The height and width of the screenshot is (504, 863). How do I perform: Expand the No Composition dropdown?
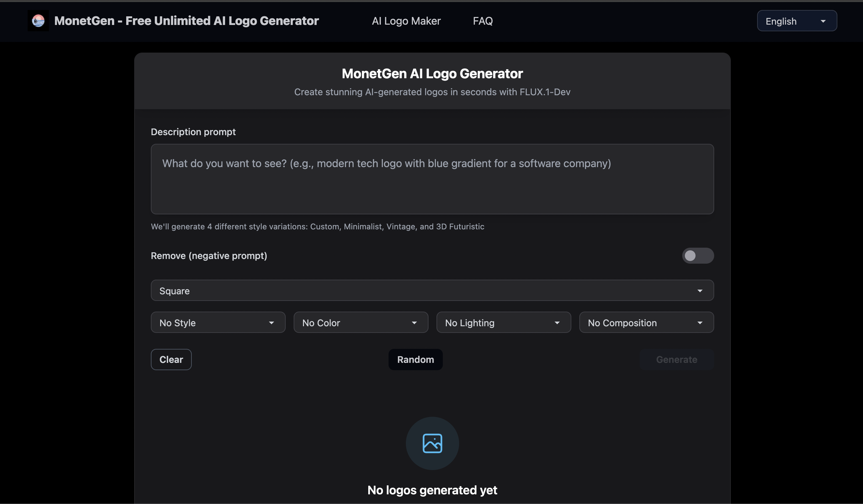tap(646, 323)
